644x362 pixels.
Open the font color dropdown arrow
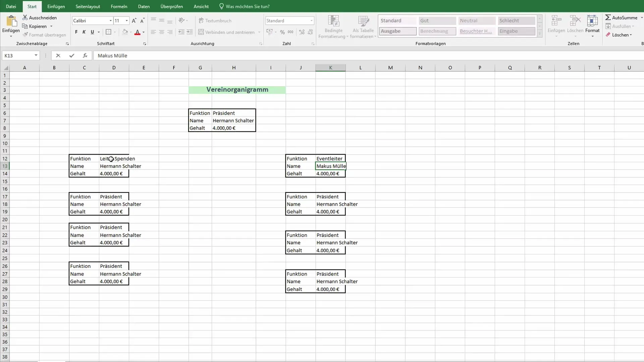point(144,33)
